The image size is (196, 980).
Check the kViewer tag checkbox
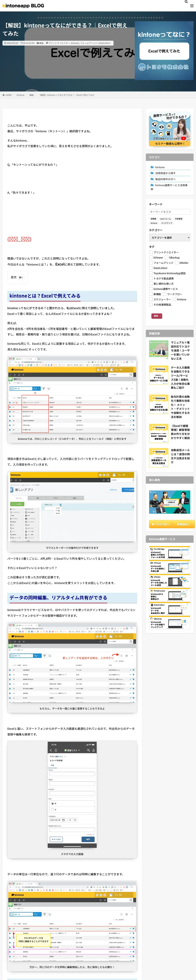pos(151,258)
